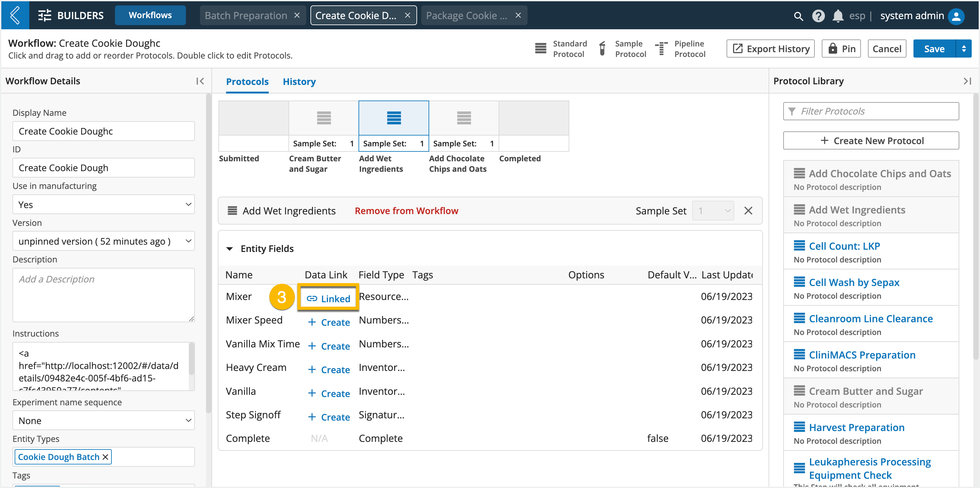Open Cell Wash by Sepax protocol link
Screen dimensions: 980x488
(854, 282)
